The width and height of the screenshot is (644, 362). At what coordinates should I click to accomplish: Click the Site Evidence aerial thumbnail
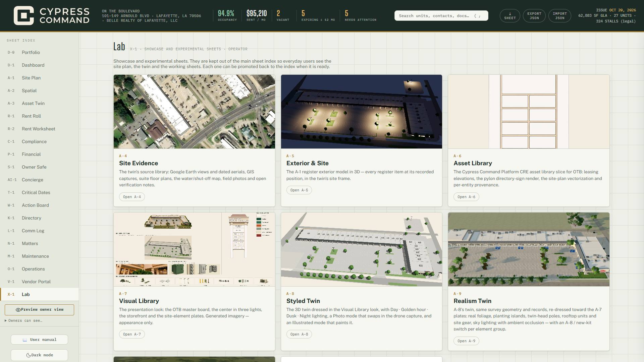click(x=194, y=112)
